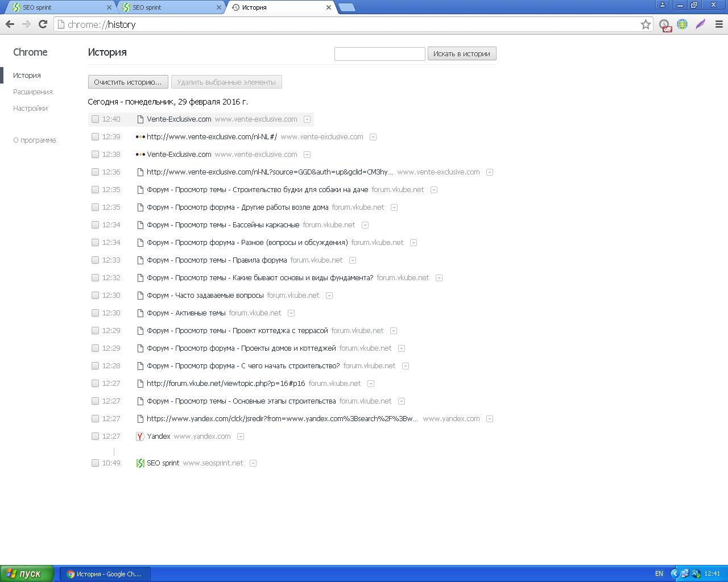
Task: Reload the history page
Action: (43, 24)
